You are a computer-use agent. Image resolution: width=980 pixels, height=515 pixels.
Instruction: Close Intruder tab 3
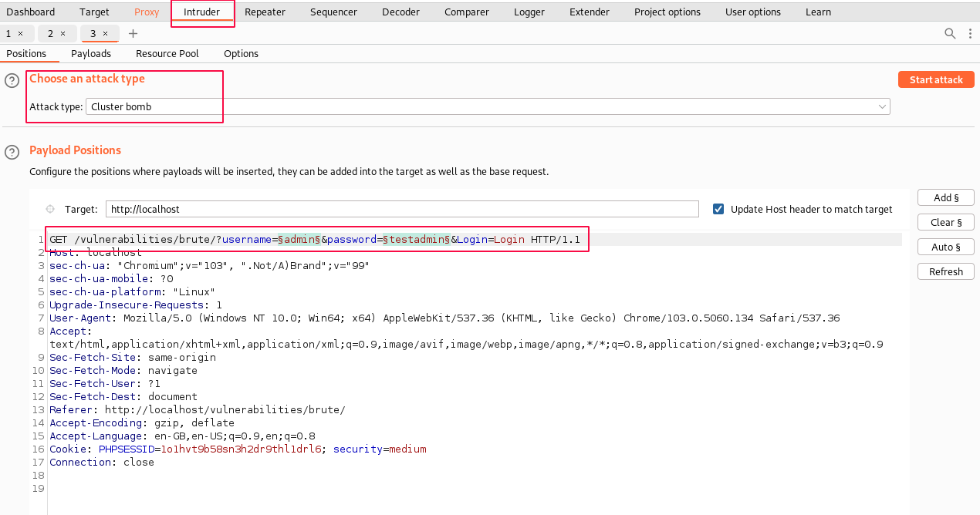tap(106, 34)
